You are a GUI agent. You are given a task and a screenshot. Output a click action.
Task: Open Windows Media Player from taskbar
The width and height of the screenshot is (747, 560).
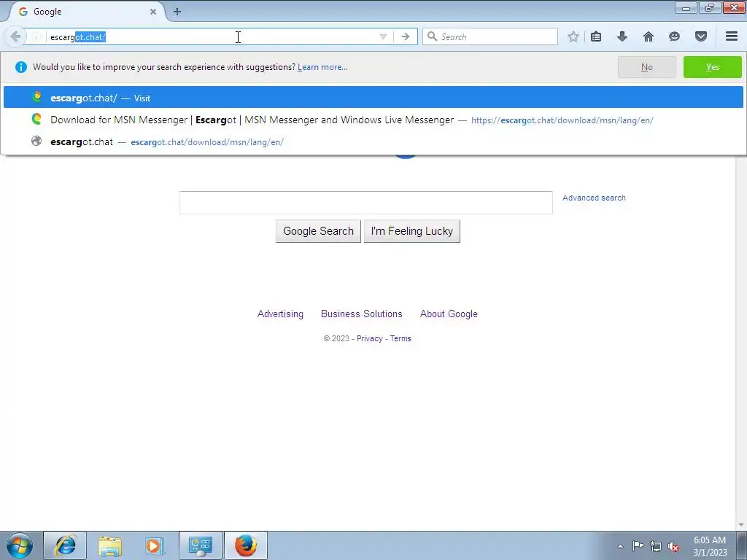click(x=155, y=545)
